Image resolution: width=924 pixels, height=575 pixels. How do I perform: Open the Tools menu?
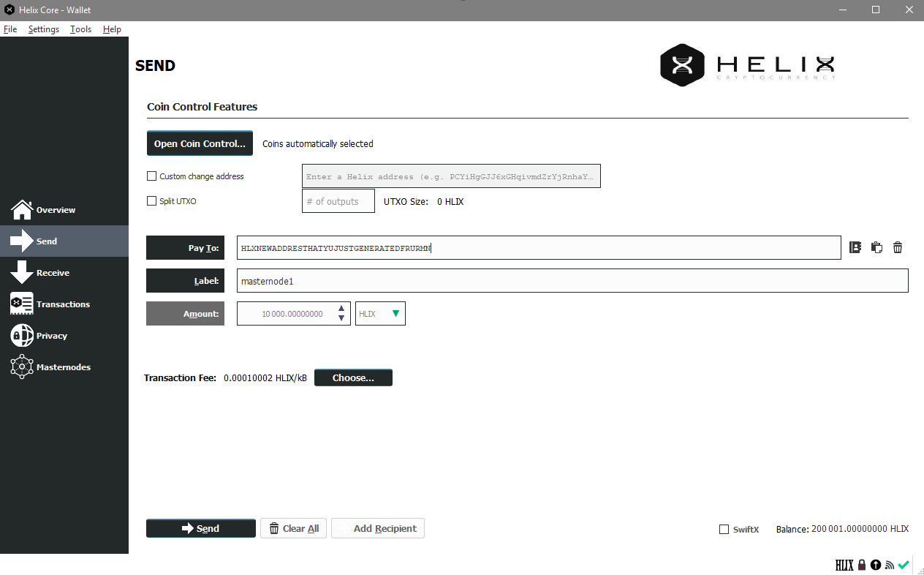(81, 29)
